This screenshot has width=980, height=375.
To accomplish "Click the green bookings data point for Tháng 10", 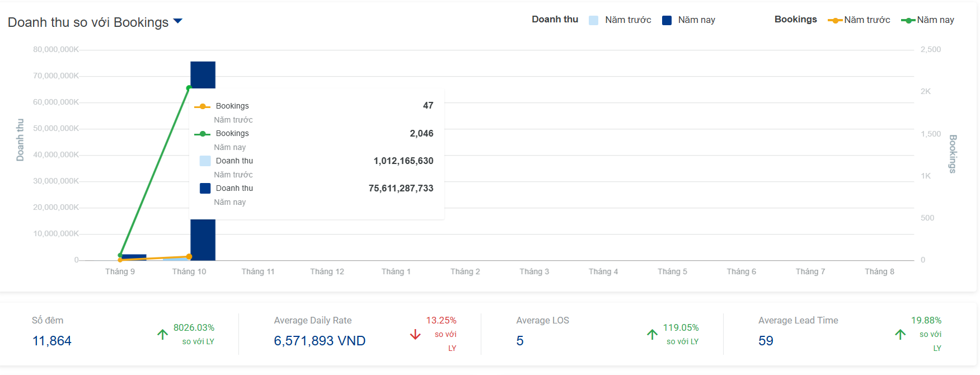I will (189, 88).
